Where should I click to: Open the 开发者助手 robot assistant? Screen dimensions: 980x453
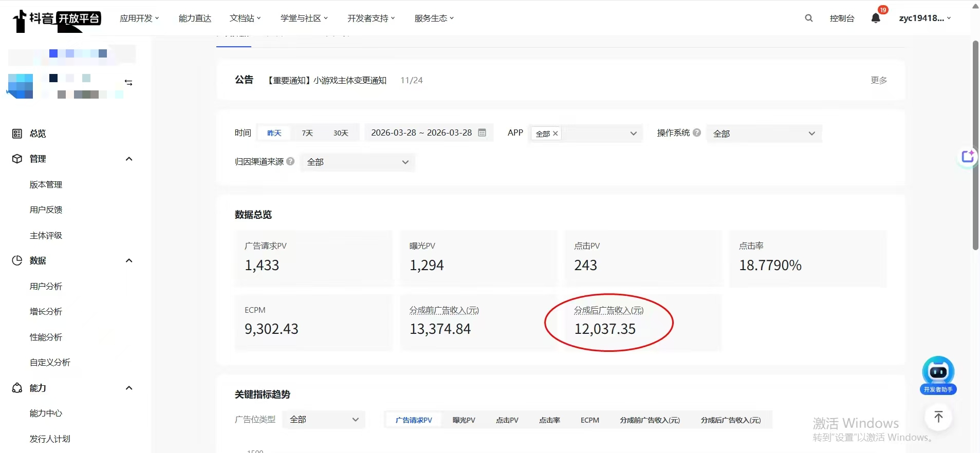click(x=938, y=375)
